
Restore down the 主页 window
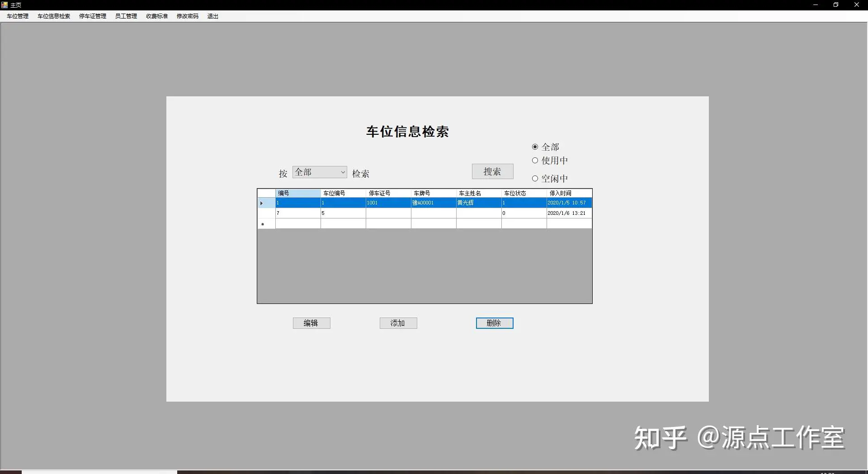point(836,5)
